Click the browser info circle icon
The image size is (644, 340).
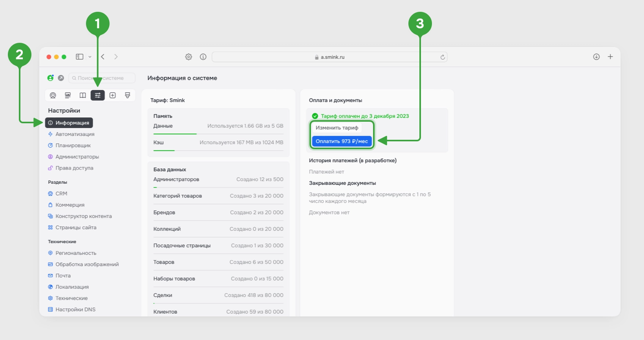[x=203, y=57]
